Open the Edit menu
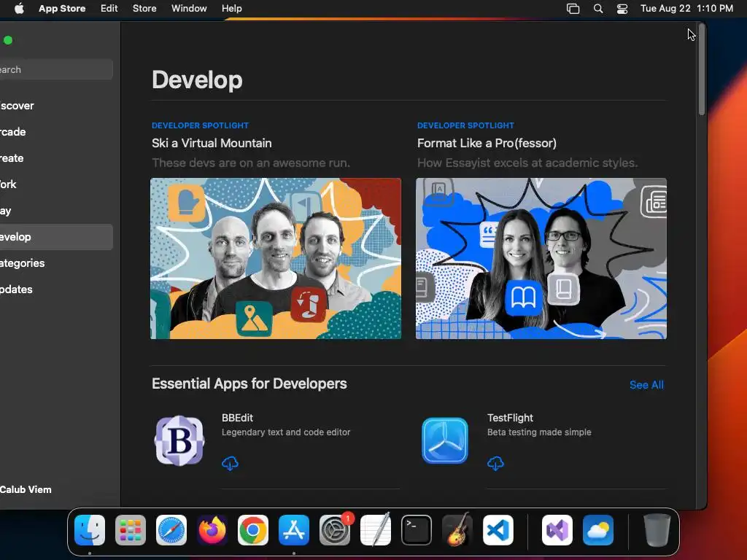 109,9
